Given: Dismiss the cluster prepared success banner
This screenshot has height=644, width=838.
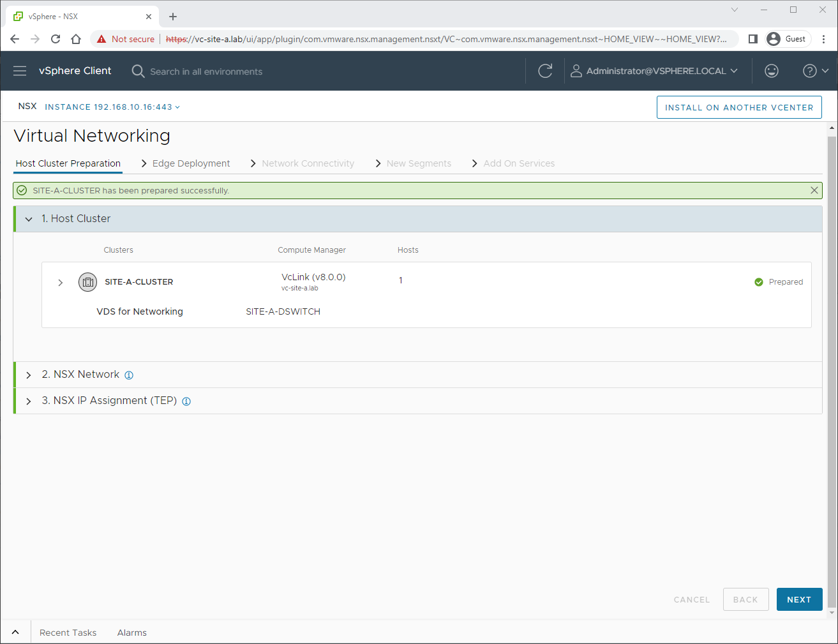Looking at the screenshot, I should (814, 190).
